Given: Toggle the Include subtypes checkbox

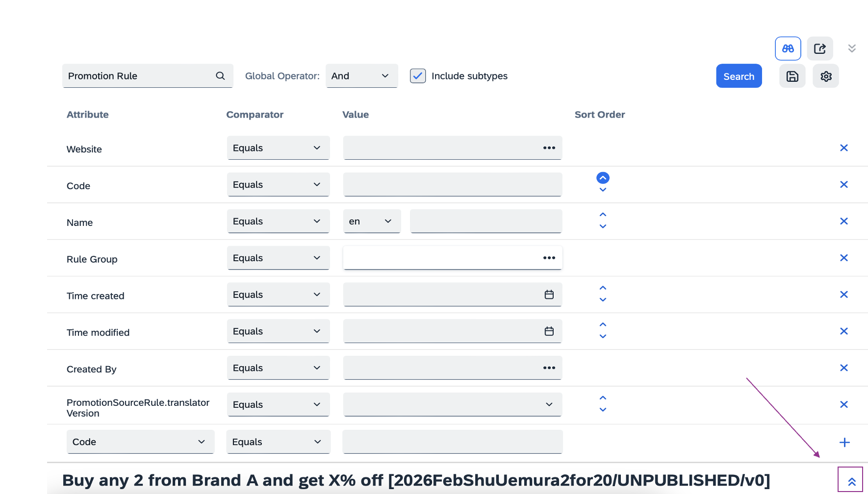Looking at the screenshot, I should coord(418,76).
